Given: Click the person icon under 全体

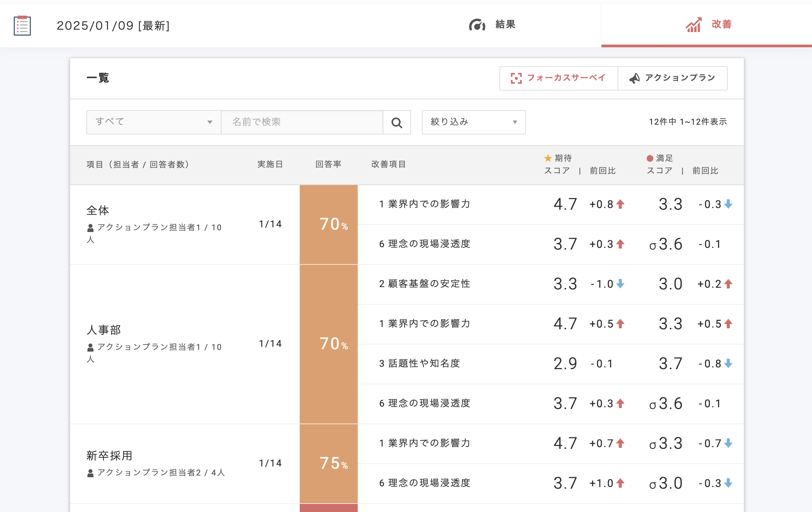Looking at the screenshot, I should 90,228.
